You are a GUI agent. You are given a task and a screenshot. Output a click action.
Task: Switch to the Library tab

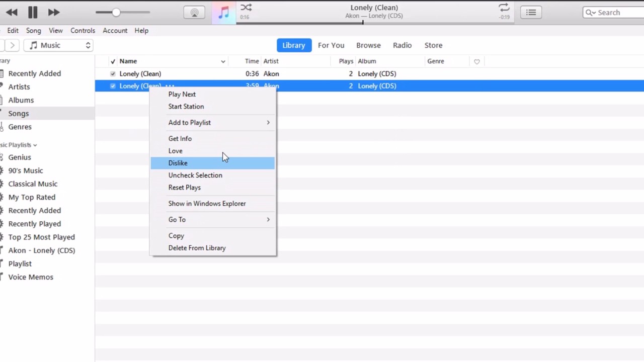[x=294, y=45]
